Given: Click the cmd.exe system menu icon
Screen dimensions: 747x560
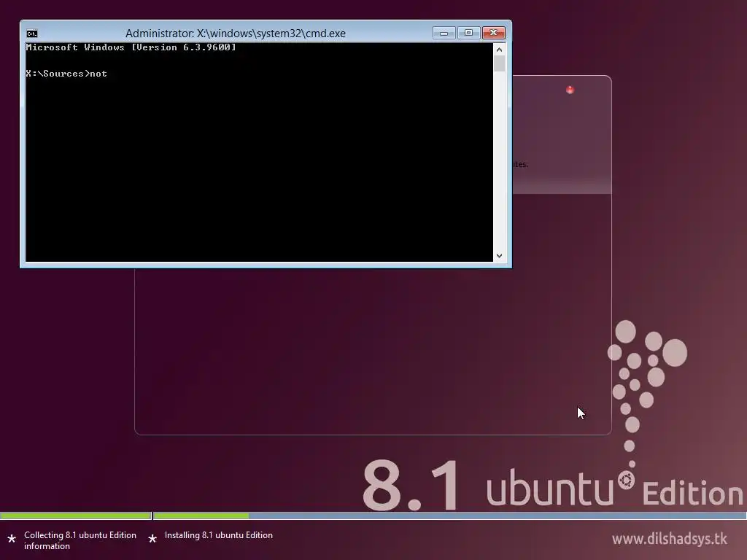Looking at the screenshot, I should pos(32,34).
